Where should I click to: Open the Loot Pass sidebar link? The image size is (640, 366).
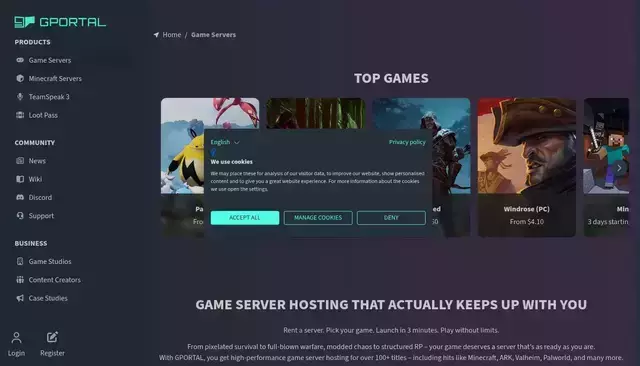click(x=43, y=115)
